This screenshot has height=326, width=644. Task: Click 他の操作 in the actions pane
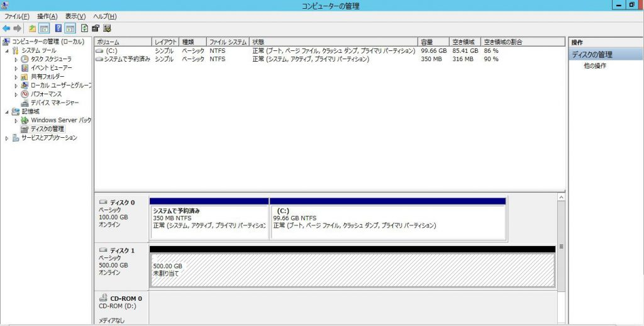595,65
